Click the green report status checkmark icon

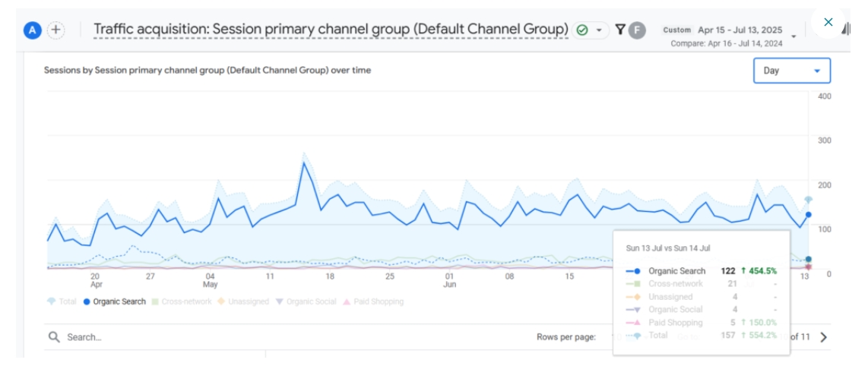[x=582, y=30]
